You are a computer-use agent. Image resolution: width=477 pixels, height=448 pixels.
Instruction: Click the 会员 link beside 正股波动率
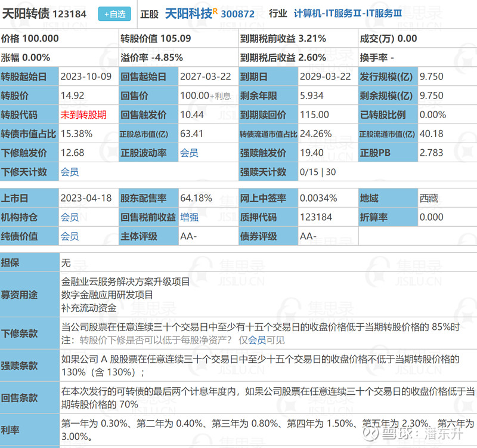(189, 153)
